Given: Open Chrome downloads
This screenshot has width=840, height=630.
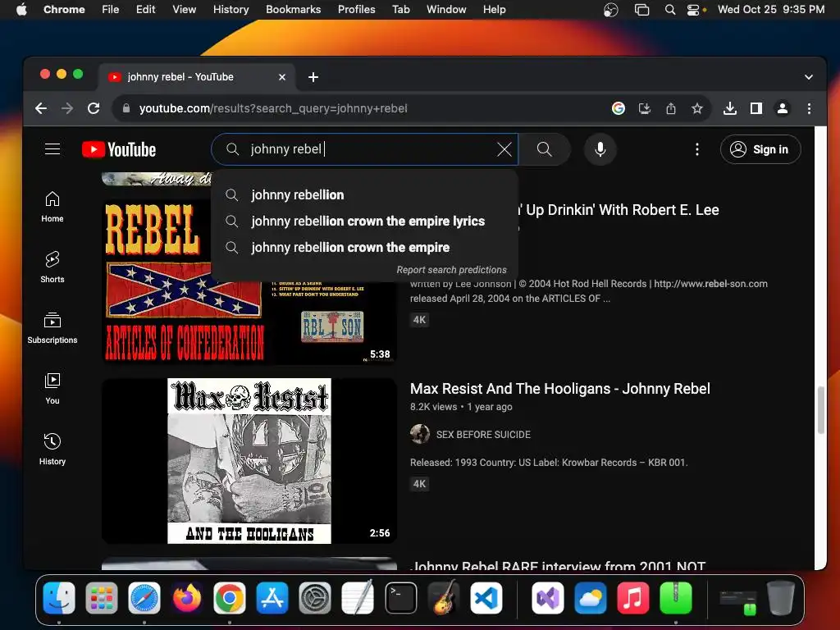Looking at the screenshot, I should (x=729, y=109).
